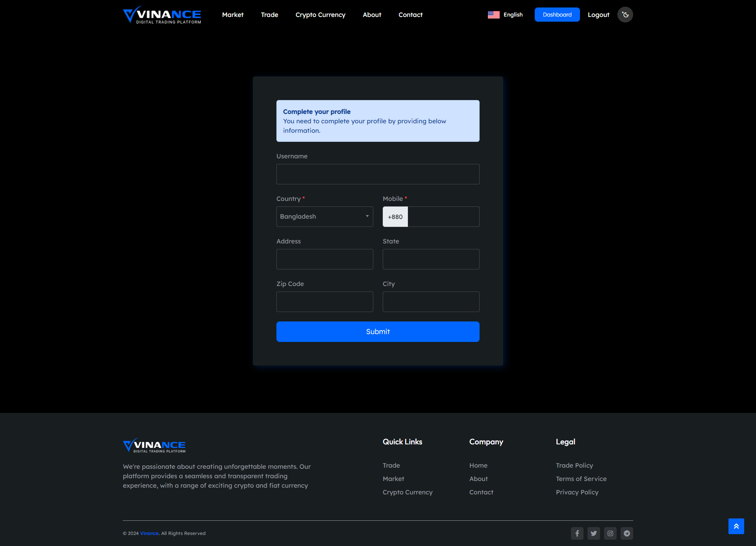Image resolution: width=756 pixels, height=546 pixels.
Task: Open the Twitter social icon
Action: pyautogui.click(x=593, y=533)
